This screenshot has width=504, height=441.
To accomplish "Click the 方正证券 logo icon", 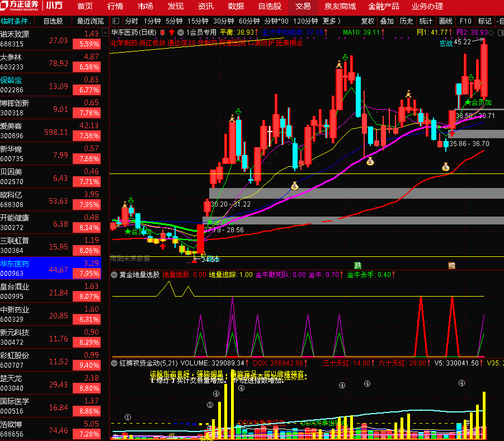I will pos(4,5).
